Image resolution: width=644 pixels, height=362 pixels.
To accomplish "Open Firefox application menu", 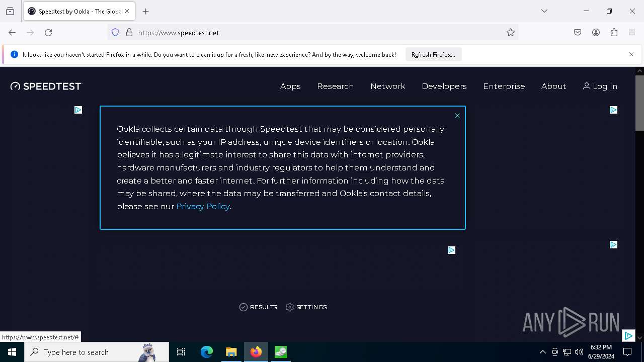I will [632, 33].
